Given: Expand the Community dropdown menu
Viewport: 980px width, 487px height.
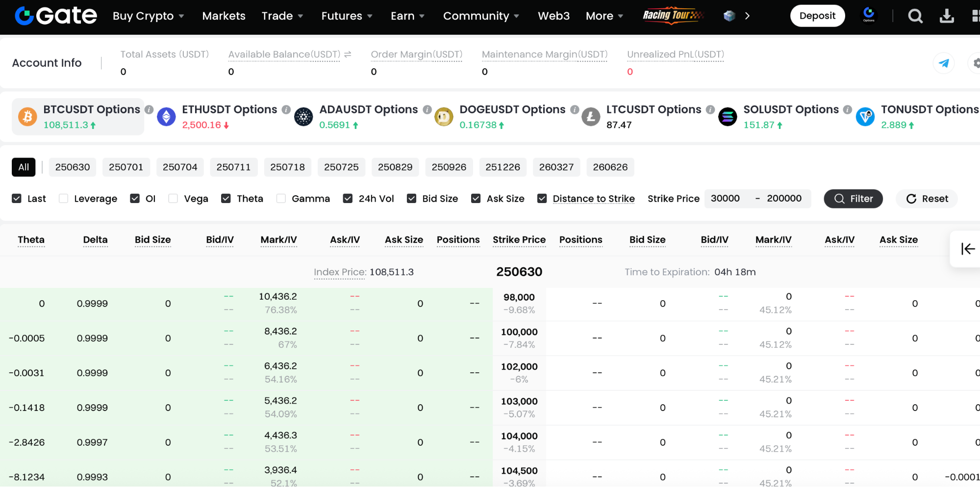Looking at the screenshot, I should pos(480,16).
